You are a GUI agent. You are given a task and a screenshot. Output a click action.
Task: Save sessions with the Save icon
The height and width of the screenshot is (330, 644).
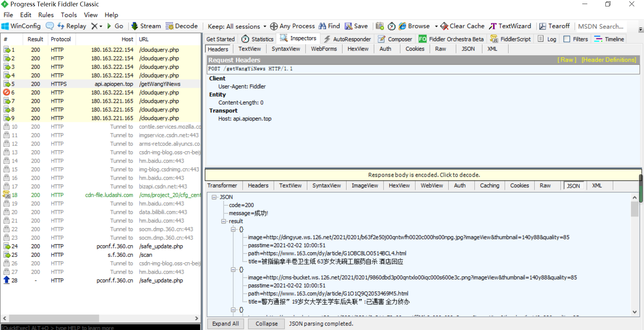point(356,26)
